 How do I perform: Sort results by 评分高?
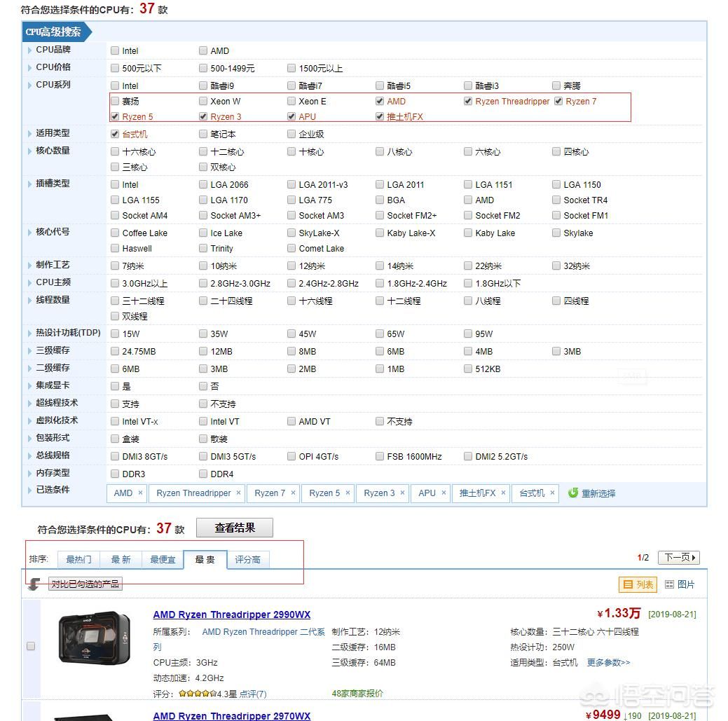248,559
